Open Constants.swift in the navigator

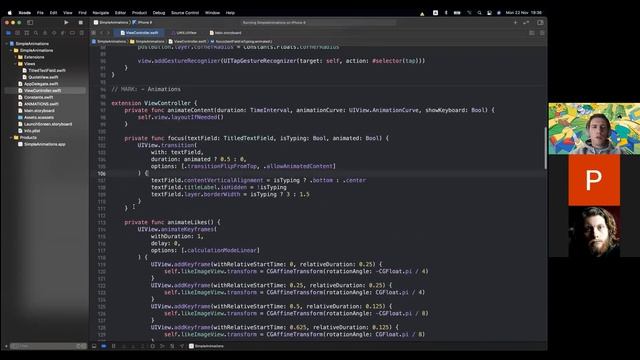(x=35, y=97)
